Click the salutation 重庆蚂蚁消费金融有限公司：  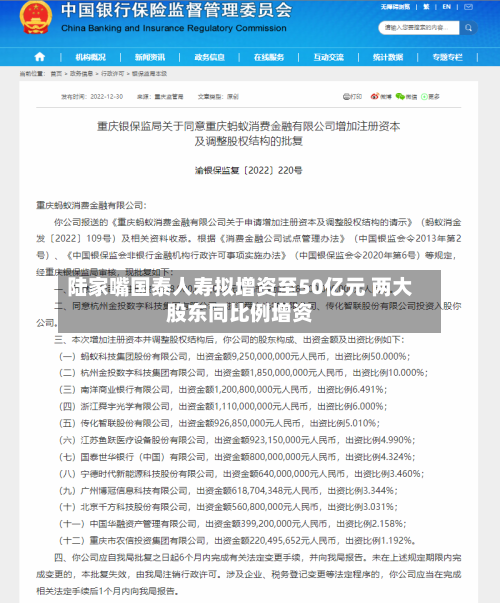[92, 205]
